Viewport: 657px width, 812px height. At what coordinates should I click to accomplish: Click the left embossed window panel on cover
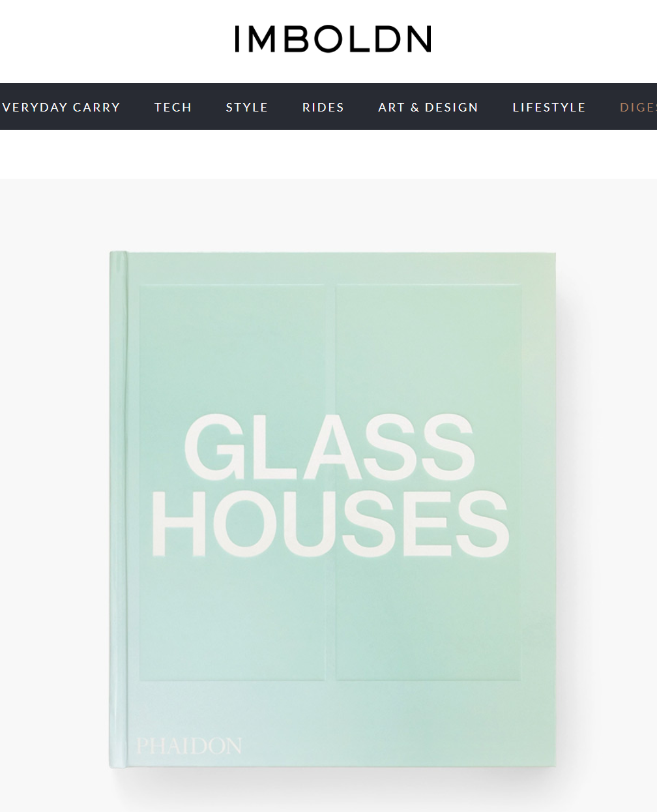[232, 483]
